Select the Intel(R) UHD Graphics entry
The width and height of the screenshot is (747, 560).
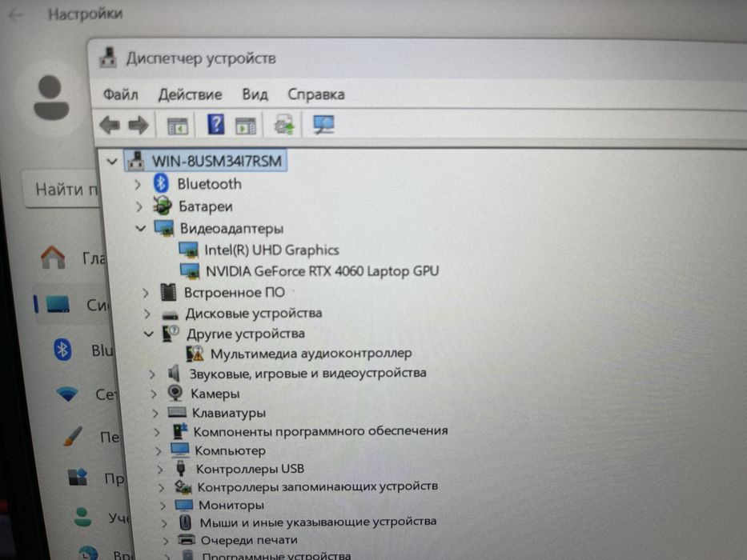[271, 250]
